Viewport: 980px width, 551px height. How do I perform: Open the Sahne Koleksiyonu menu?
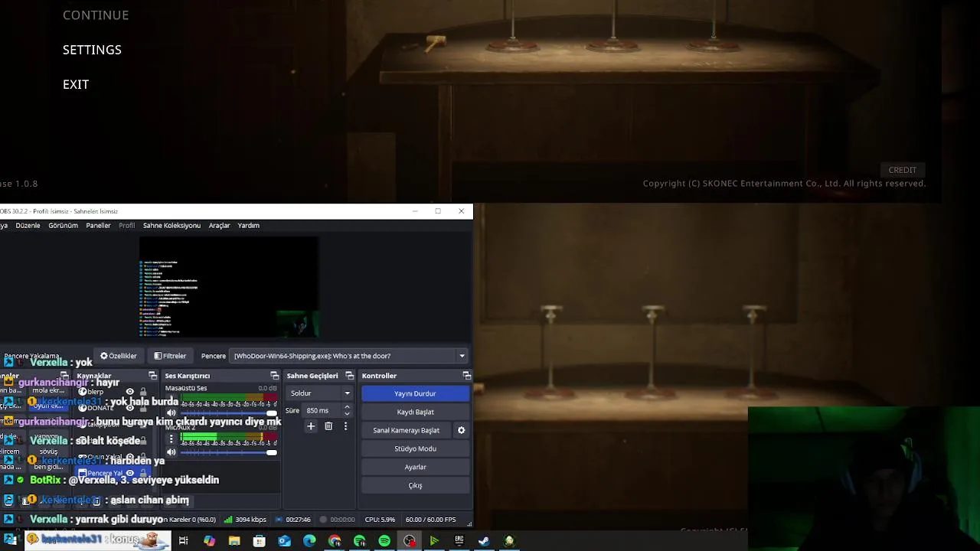[171, 226]
